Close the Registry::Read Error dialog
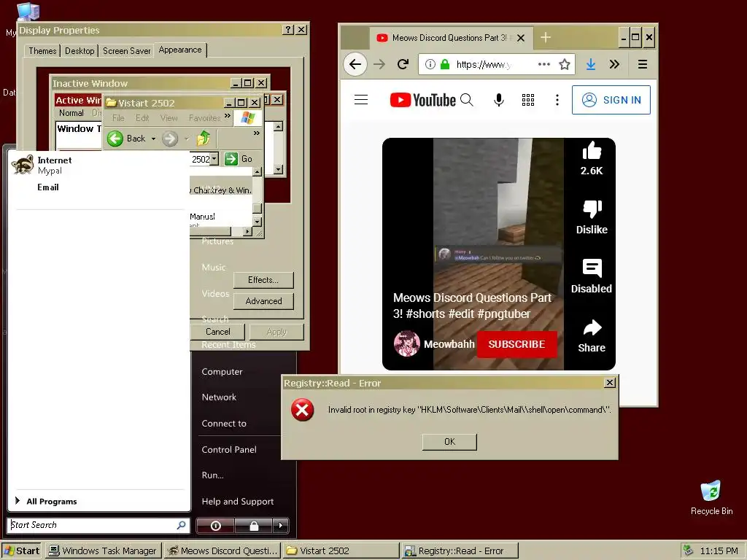 coord(609,382)
